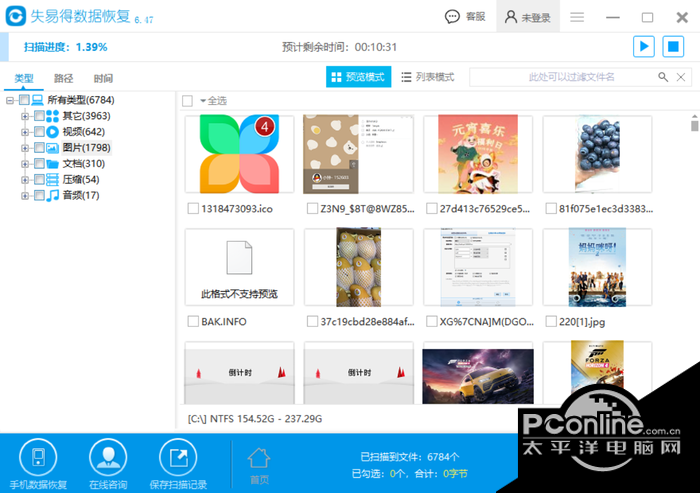Click the 所有类型 computer icon
700x493 pixels.
(38, 100)
